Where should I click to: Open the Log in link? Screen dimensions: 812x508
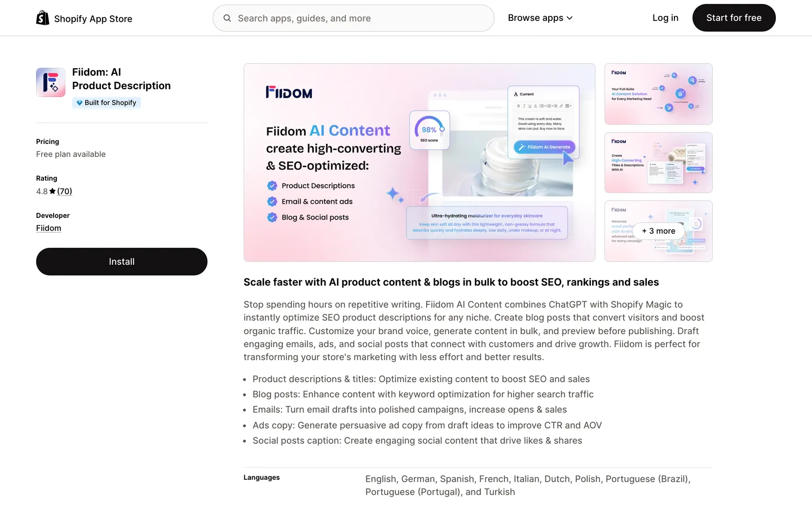tap(665, 18)
